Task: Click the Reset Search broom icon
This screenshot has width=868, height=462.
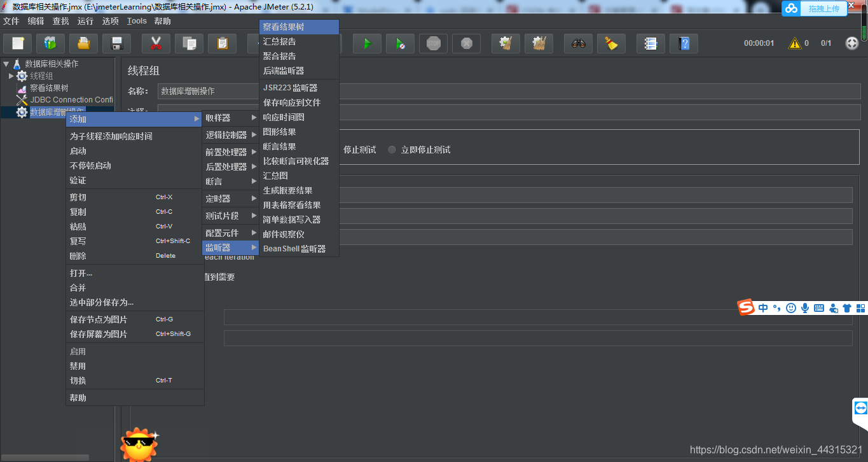Action: [x=611, y=43]
